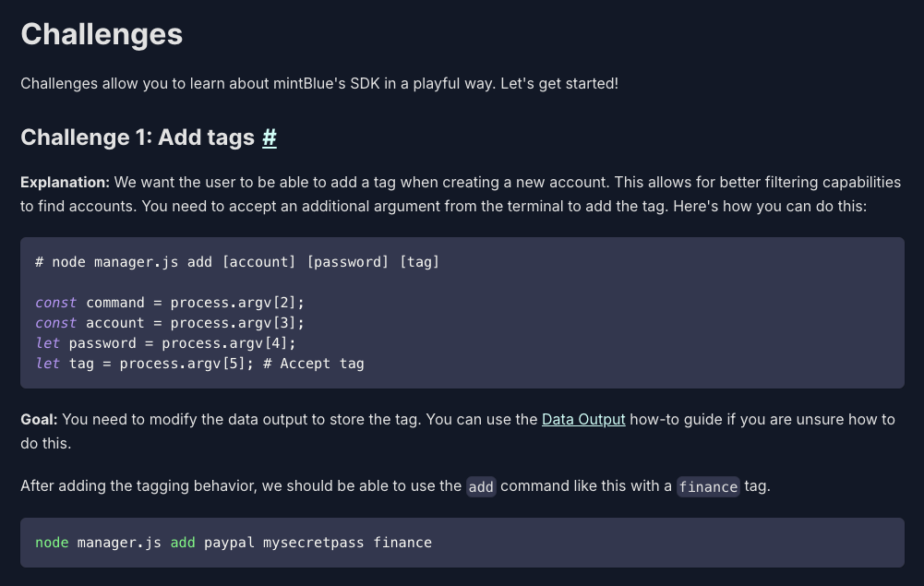Click the 'const account = process.argv[3];' line
The image size is (924, 586).
(x=170, y=323)
